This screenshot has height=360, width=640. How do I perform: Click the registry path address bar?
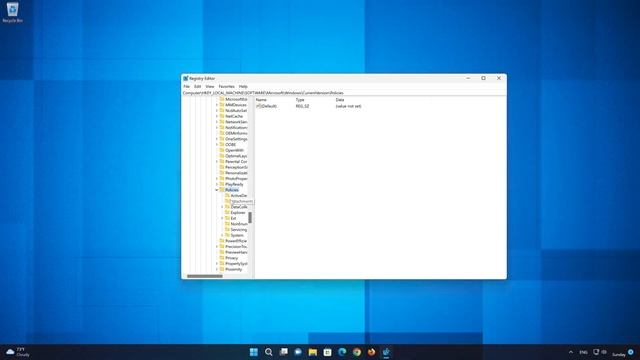coord(344,93)
